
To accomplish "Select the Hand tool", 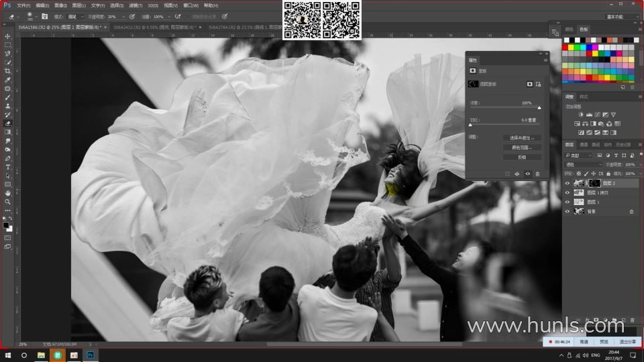I will 8,193.
